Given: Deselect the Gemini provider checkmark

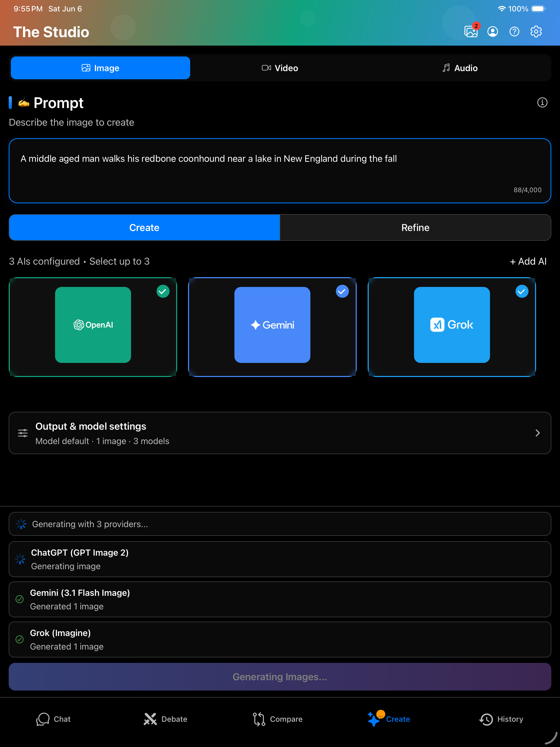Looking at the screenshot, I should point(342,291).
